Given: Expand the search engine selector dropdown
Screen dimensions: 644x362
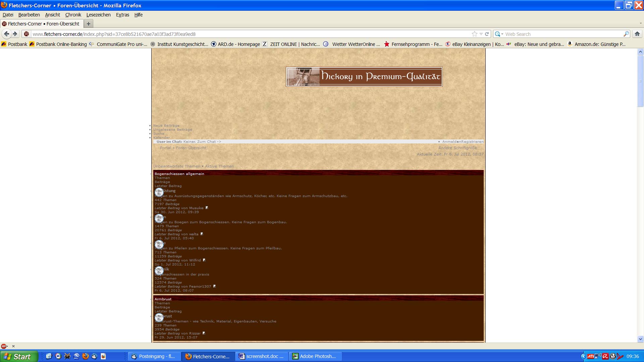Looking at the screenshot, I should click(x=499, y=34).
